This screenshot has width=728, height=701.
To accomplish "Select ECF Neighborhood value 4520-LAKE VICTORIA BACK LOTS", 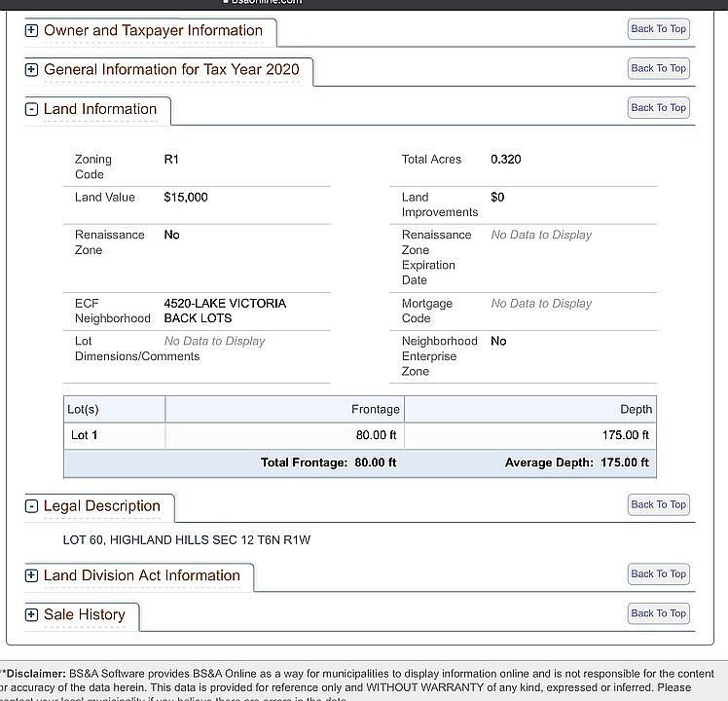I will point(225,311).
